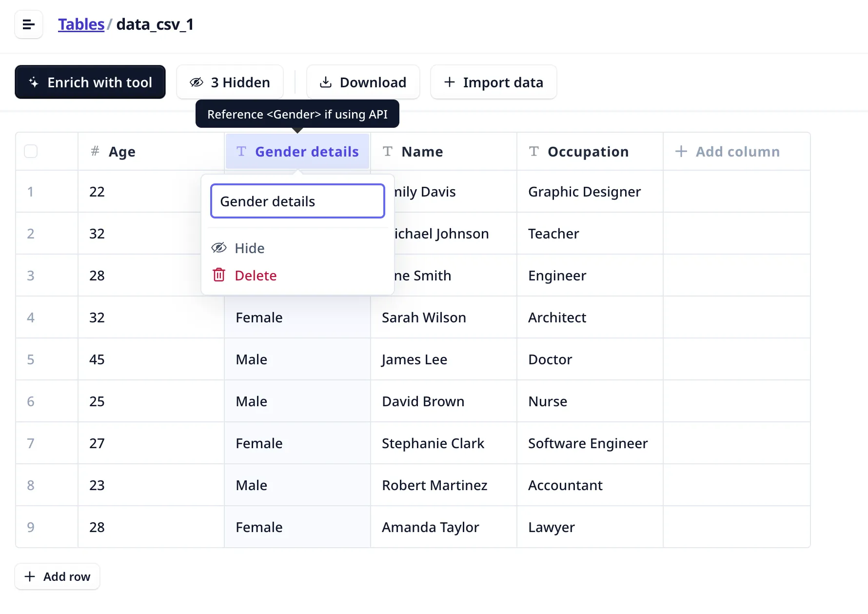This screenshot has width=868, height=614.
Task: Click the eye icon beside Hide
Action: click(x=219, y=248)
